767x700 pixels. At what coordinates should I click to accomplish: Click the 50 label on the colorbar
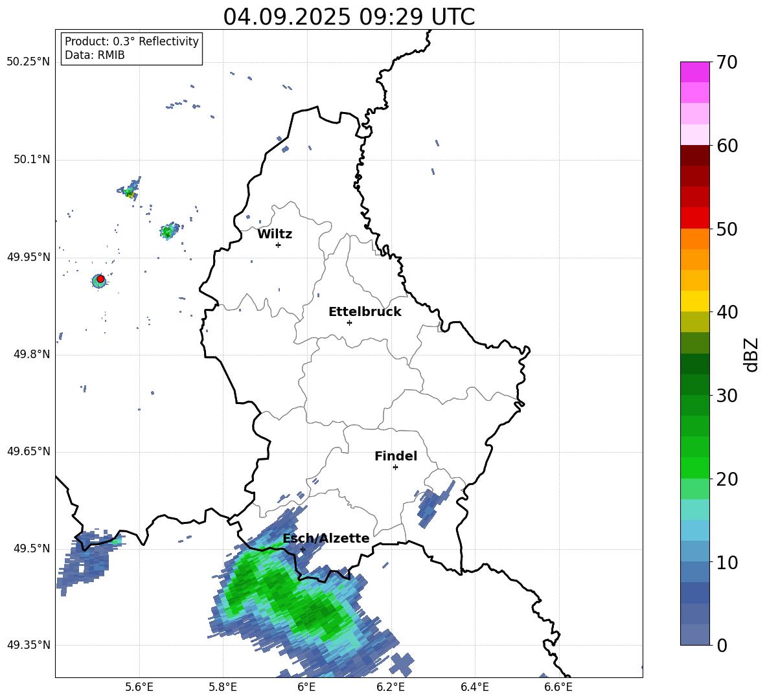point(727,229)
